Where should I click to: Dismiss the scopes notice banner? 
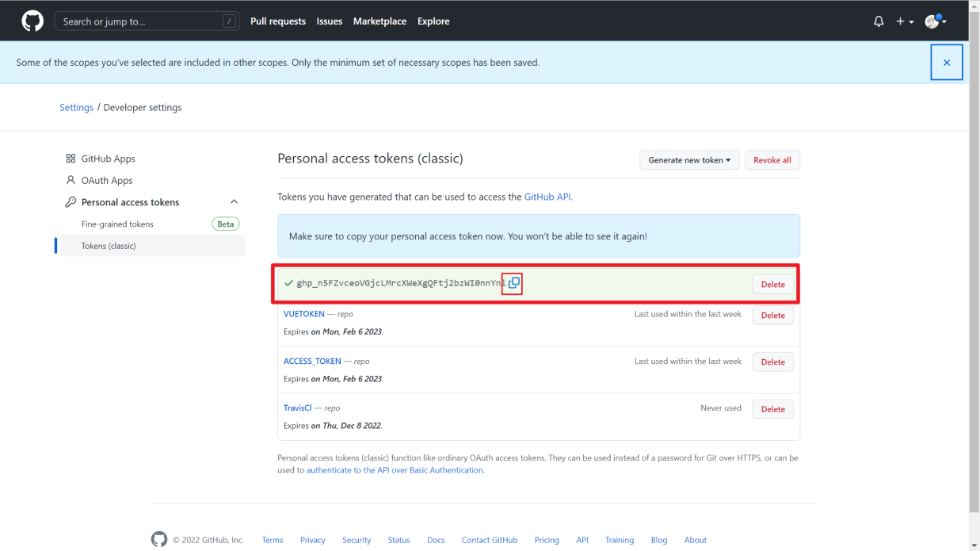[947, 63]
